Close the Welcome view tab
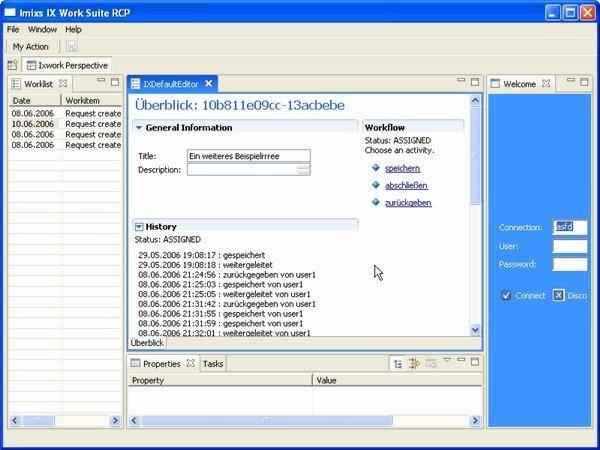Image resolution: width=600 pixels, height=450 pixels. tap(546, 83)
